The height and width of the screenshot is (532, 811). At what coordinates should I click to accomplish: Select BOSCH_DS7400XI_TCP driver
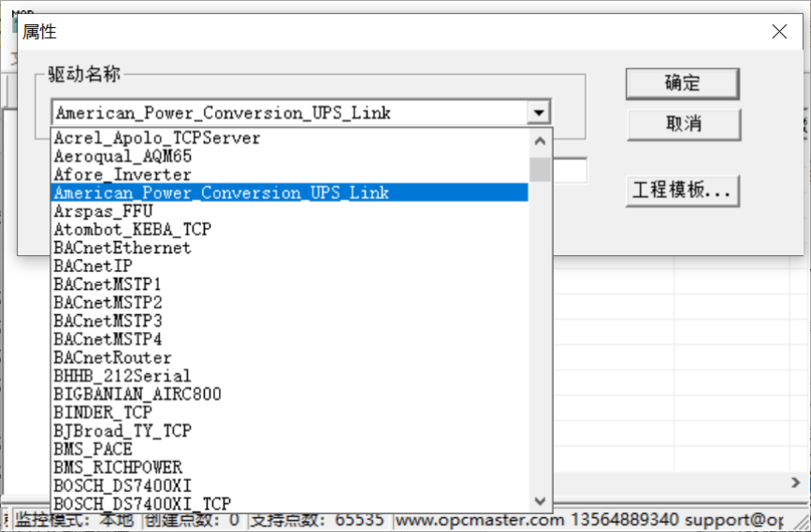[290, 504]
